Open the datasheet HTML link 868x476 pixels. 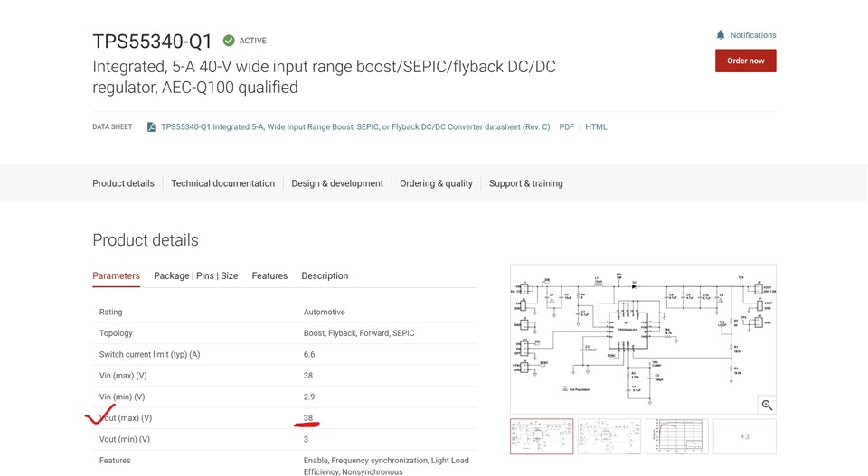pyautogui.click(x=596, y=127)
